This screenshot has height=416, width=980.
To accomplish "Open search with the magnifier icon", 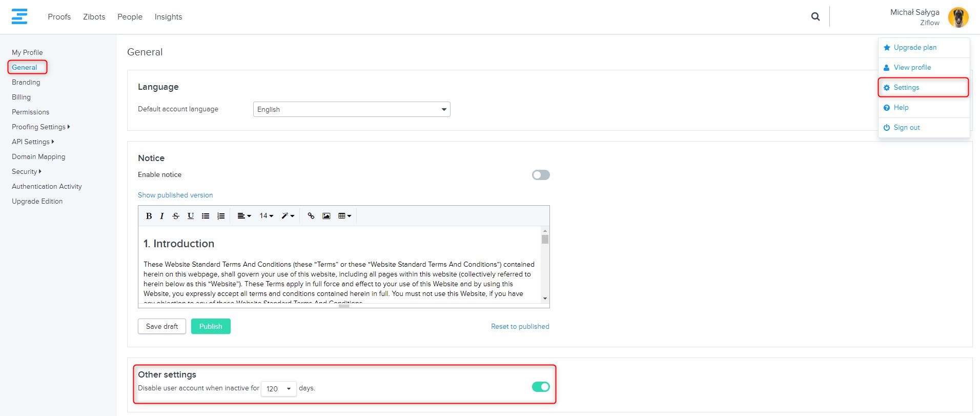I will click(815, 17).
